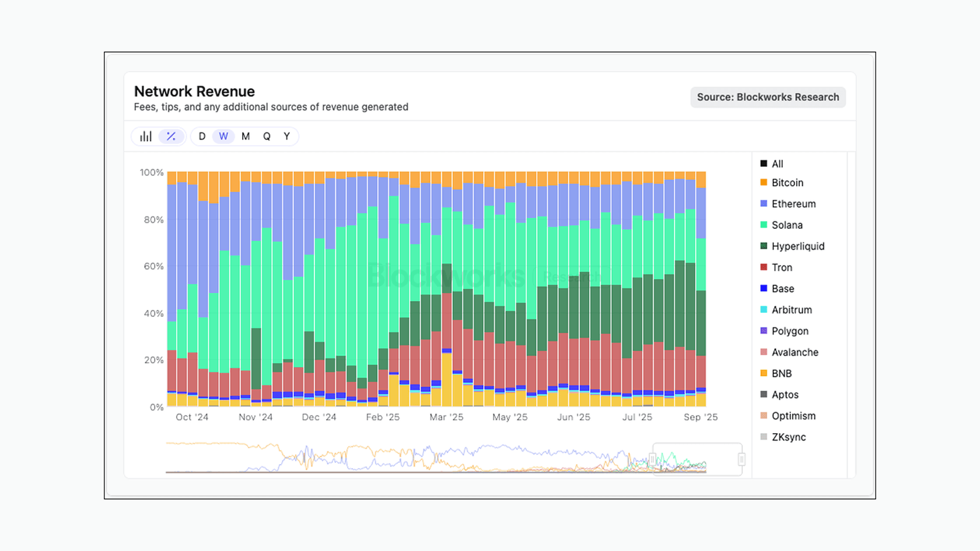Click the Feb '25 axis label
Screen dimensions: 980x551
click(383, 417)
